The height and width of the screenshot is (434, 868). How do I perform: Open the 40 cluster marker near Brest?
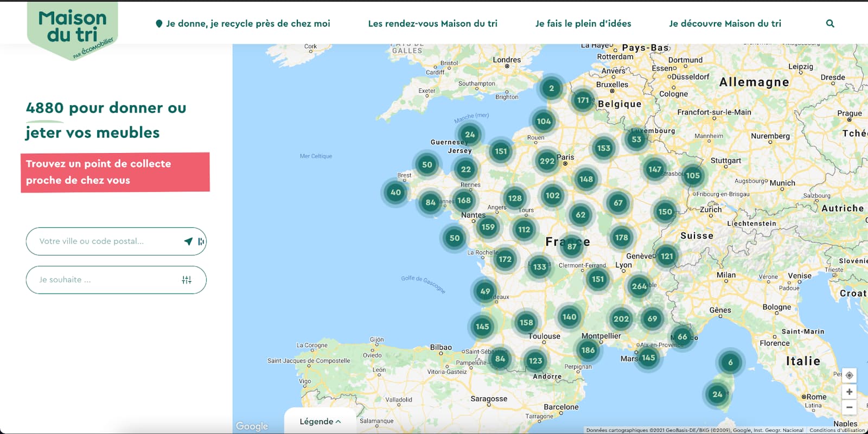(x=395, y=193)
